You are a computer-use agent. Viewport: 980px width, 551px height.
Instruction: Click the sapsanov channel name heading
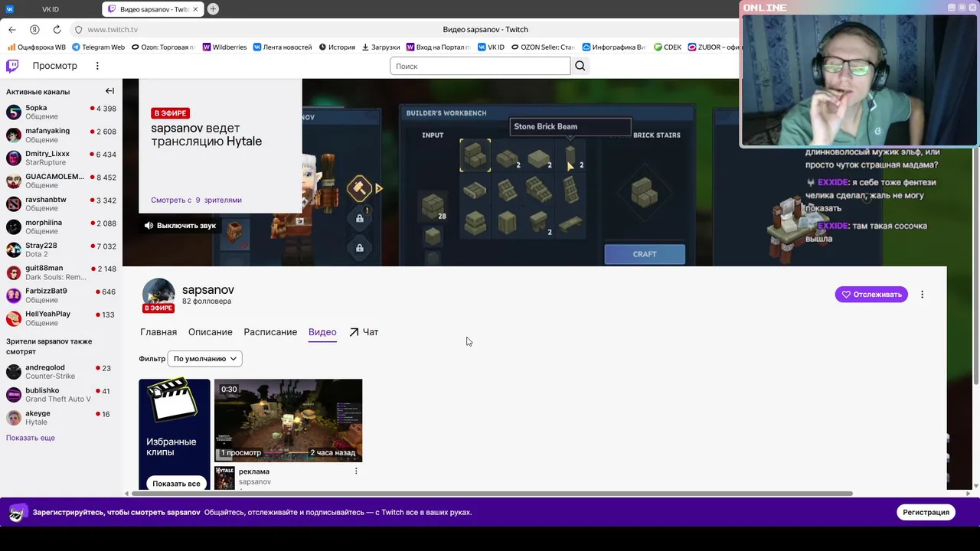208,290
